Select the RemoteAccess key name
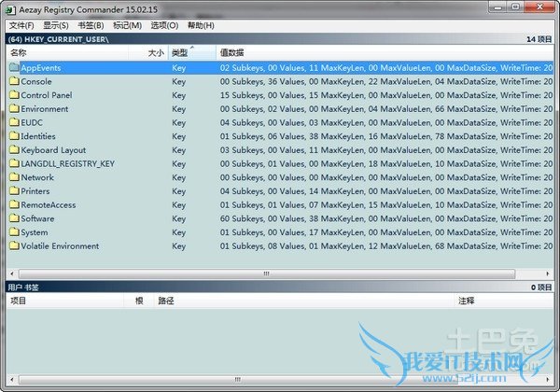This screenshot has height=392, width=560. pos(49,205)
